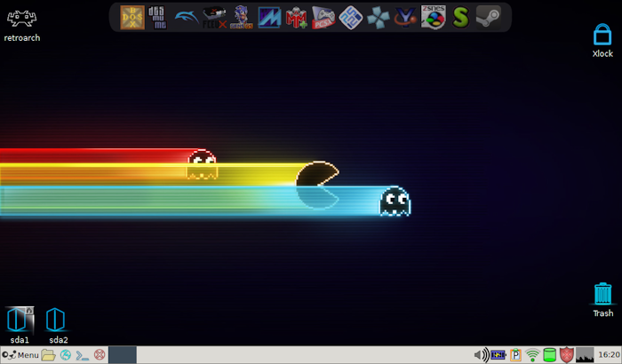Launch ZSNES from the dock

(434, 18)
